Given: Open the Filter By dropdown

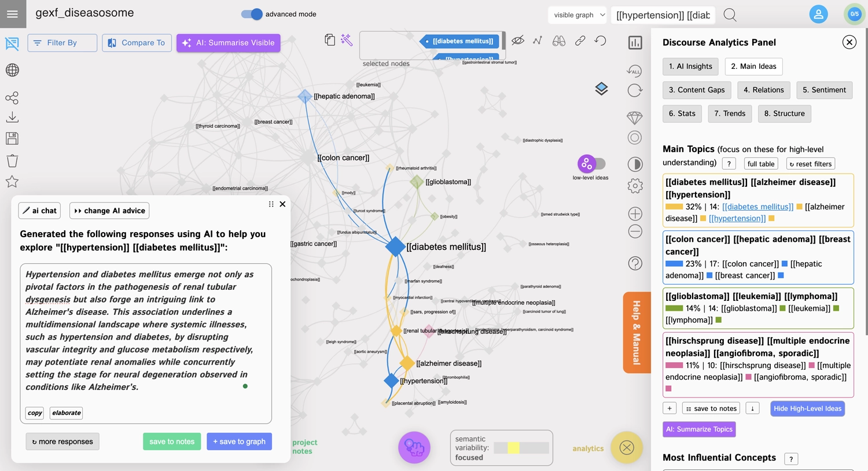Looking at the screenshot, I should pyautogui.click(x=62, y=43).
